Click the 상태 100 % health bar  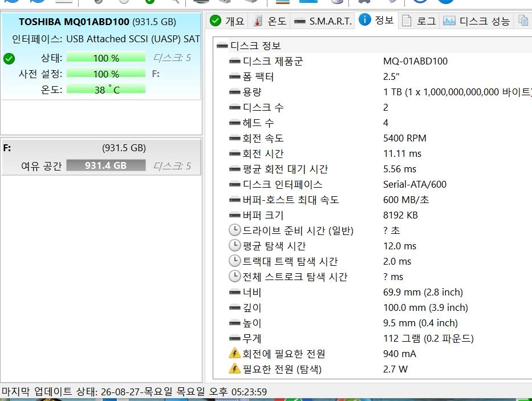pos(106,58)
